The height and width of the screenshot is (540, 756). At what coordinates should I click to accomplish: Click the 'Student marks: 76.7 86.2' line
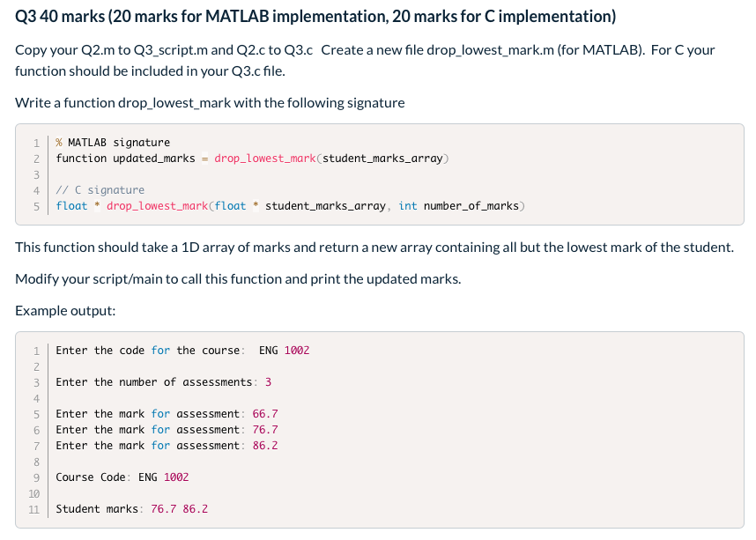pos(131,509)
